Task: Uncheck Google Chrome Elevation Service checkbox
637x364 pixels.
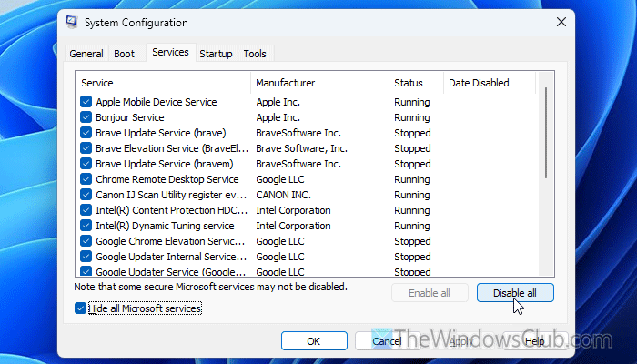Action: pos(86,241)
